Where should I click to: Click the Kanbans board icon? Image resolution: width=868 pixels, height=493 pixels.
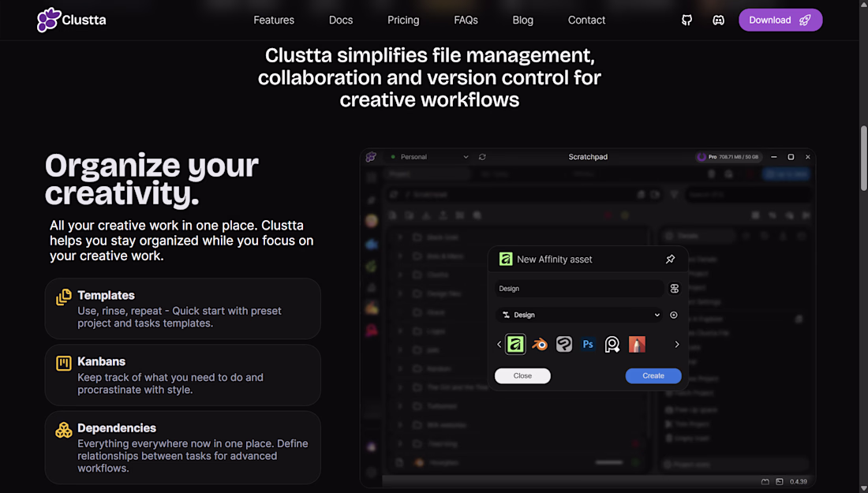pyautogui.click(x=64, y=364)
